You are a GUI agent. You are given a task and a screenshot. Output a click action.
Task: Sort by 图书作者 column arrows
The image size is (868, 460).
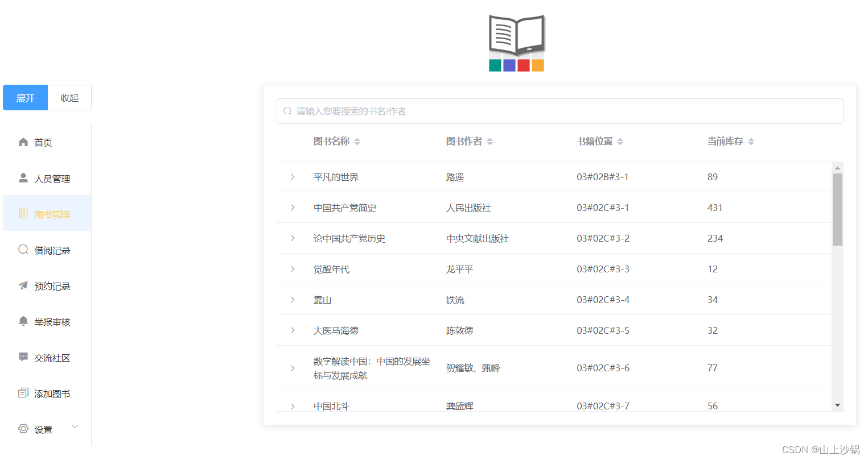[x=490, y=142]
